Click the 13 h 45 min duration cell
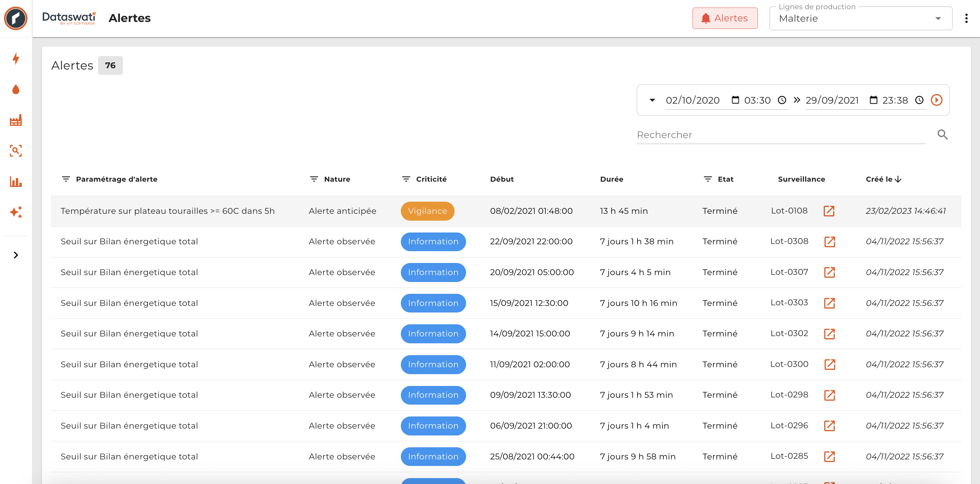The image size is (980, 484). click(x=623, y=211)
